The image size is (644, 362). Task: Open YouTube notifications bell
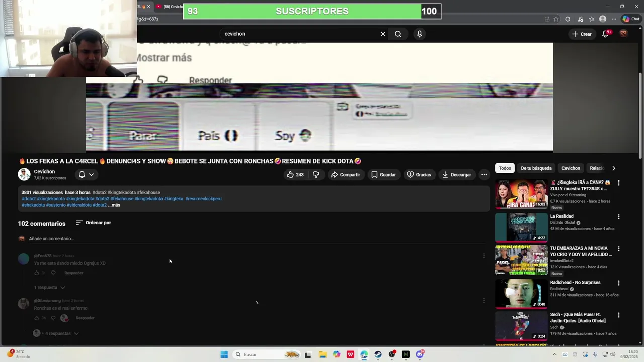606,34
